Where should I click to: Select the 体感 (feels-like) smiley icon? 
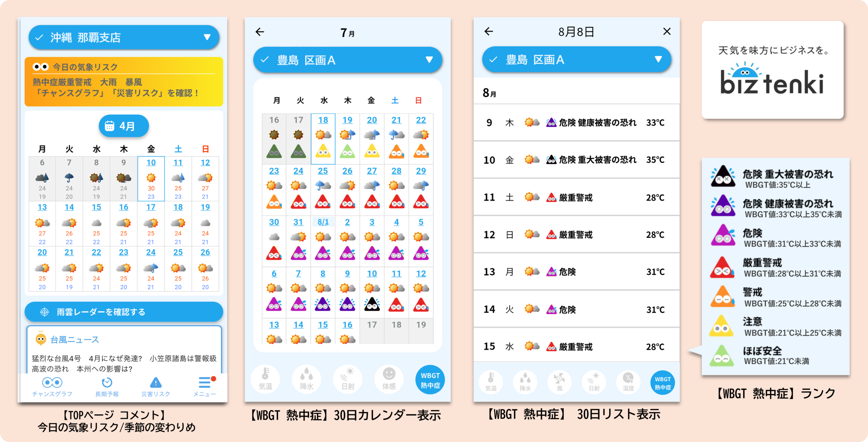tap(389, 379)
